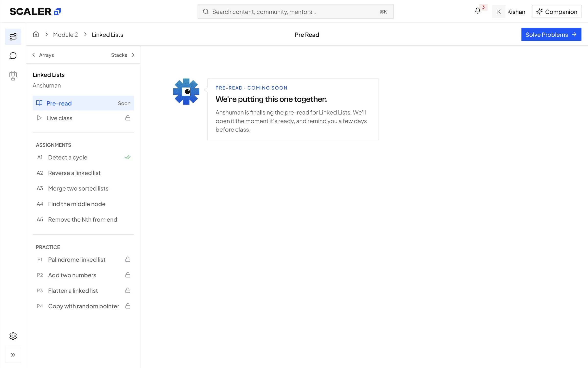Click the blue gear mascot image
The width and height of the screenshot is (588, 368).
[186, 92]
